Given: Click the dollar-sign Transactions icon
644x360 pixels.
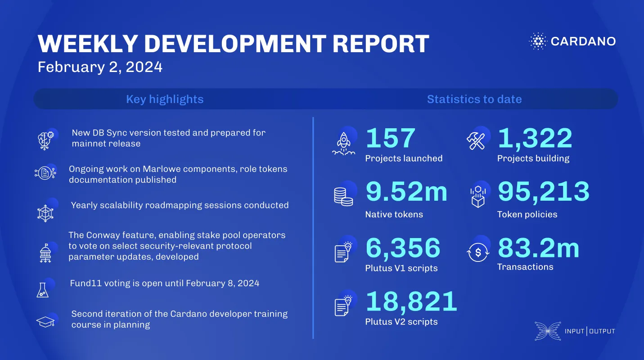Looking at the screenshot, I should coord(478,252).
